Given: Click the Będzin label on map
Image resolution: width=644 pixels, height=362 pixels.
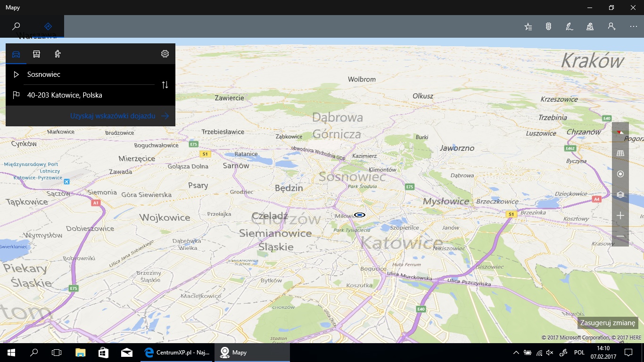Looking at the screenshot, I should pos(289,188).
